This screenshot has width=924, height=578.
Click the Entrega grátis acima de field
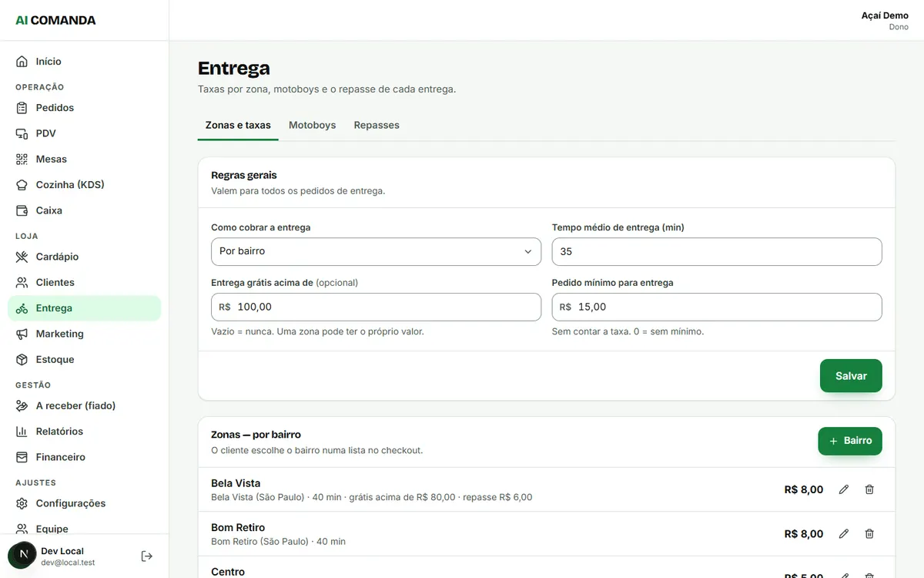(376, 307)
